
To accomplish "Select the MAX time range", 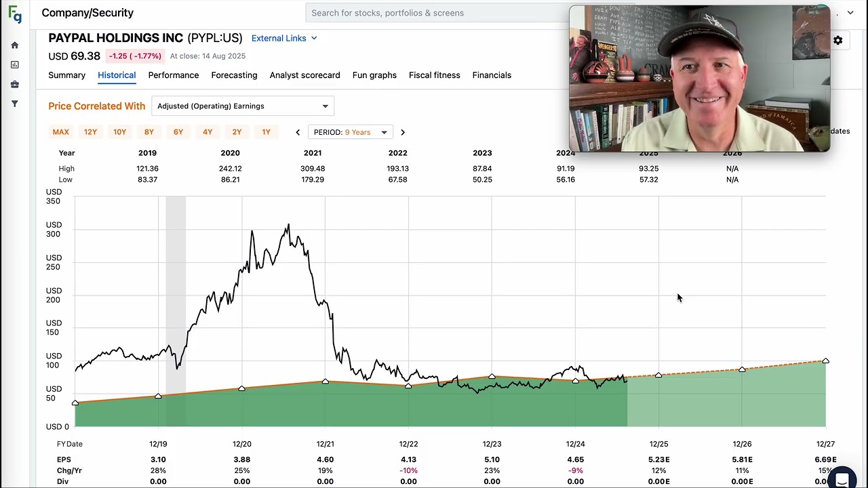I will click(61, 132).
